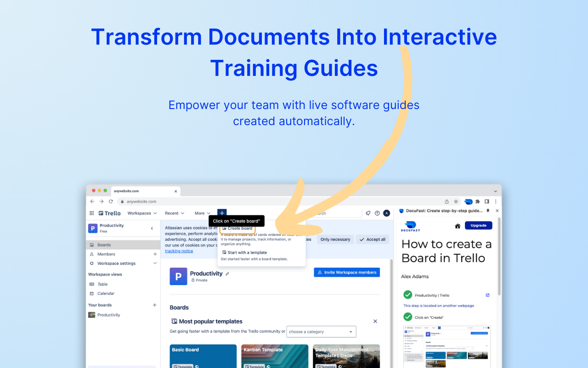Viewport: 588px width, 368px height.
Task: Click the Trello logo home link
Action: point(110,213)
